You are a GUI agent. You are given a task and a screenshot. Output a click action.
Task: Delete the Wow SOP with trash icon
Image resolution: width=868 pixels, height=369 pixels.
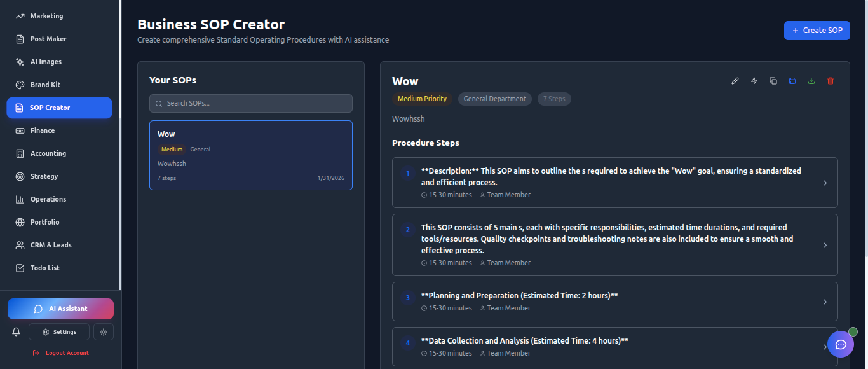click(830, 81)
